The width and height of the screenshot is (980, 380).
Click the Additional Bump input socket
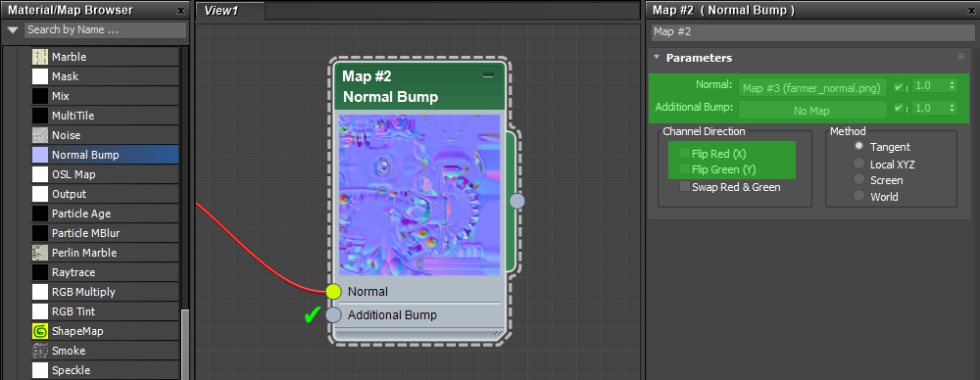tap(334, 314)
